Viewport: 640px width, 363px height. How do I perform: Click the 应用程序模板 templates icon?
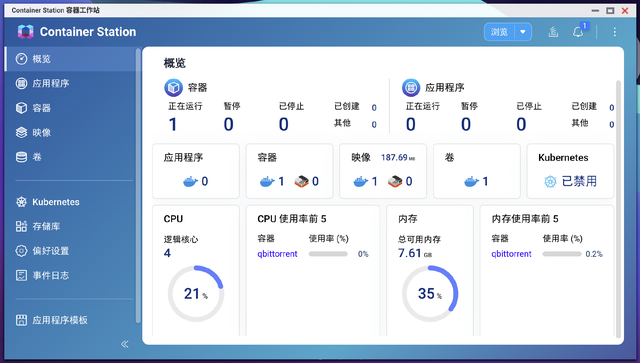coord(21,320)
